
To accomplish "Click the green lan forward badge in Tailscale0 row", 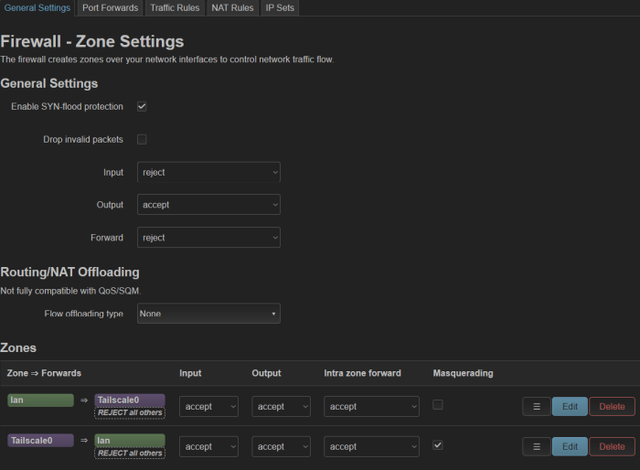I will click(130, 441).
